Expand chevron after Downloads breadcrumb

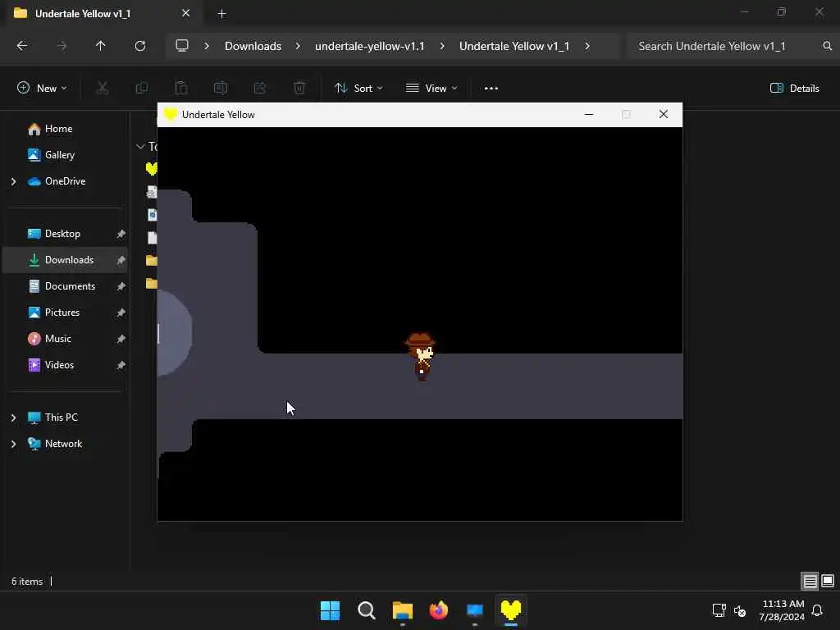tap(298, 46)
